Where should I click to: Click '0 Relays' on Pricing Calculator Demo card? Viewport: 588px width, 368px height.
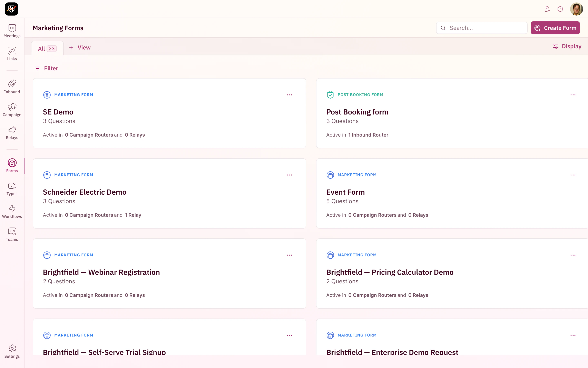(418, 295)
